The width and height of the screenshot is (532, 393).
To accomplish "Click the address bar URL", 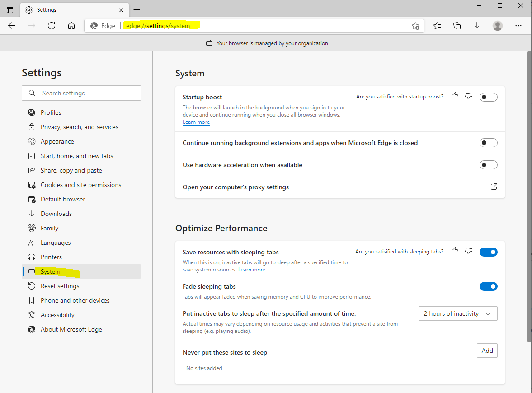I will 158,26.
